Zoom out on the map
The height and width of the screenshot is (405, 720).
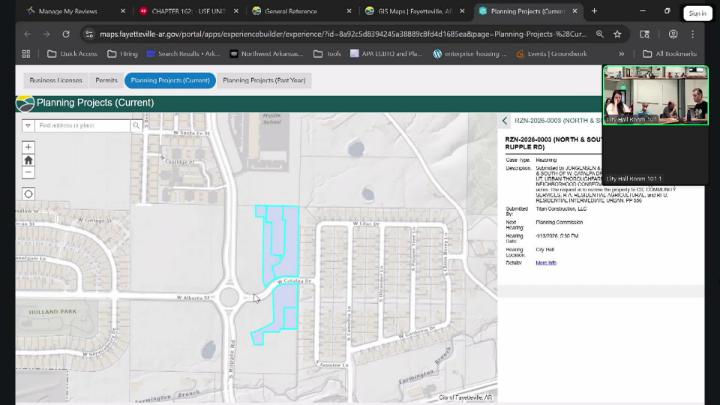pos(28,172)
